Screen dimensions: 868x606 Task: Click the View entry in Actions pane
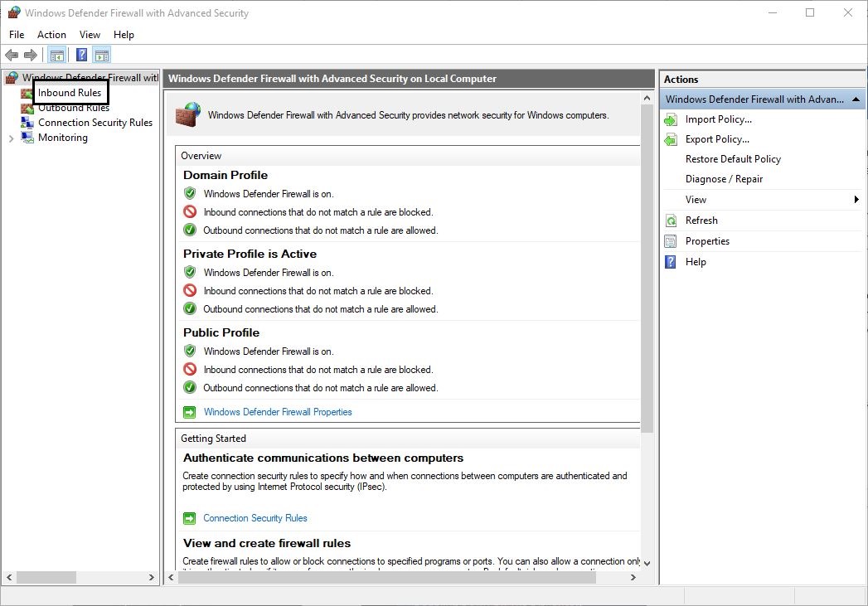tap(696, 200)
